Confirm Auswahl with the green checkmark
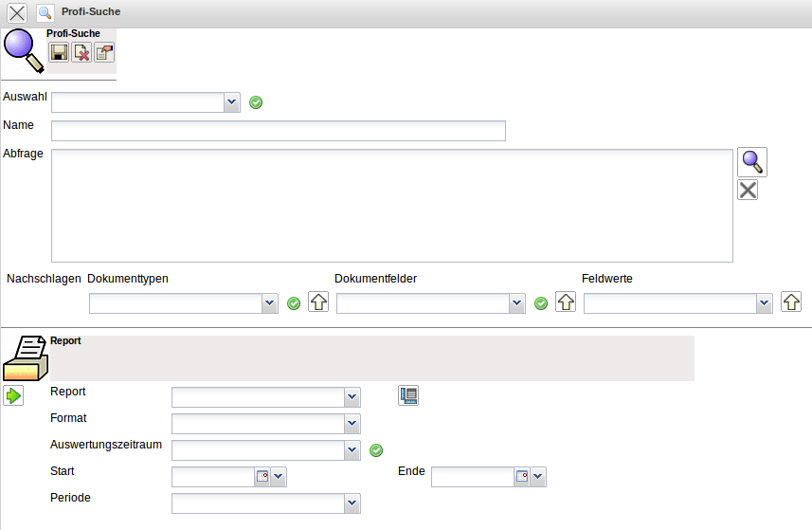The height and width of the screenshot is (530, 812). pos(256,102)
